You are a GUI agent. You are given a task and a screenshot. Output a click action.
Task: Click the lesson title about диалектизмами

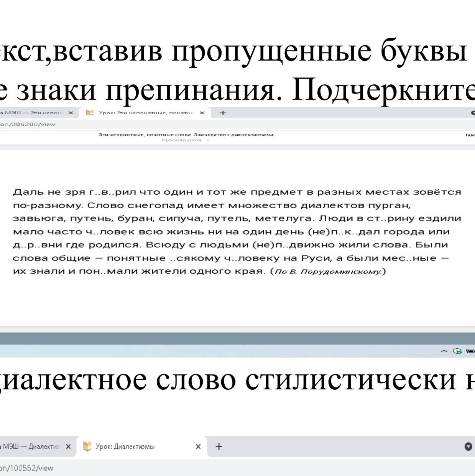pos(187,135)
